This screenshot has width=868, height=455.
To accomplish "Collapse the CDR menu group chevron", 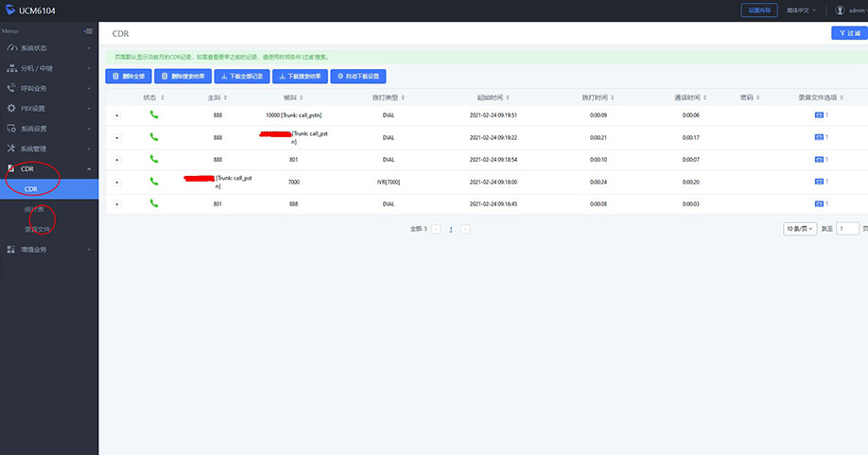I will click(x=89, y=168).
